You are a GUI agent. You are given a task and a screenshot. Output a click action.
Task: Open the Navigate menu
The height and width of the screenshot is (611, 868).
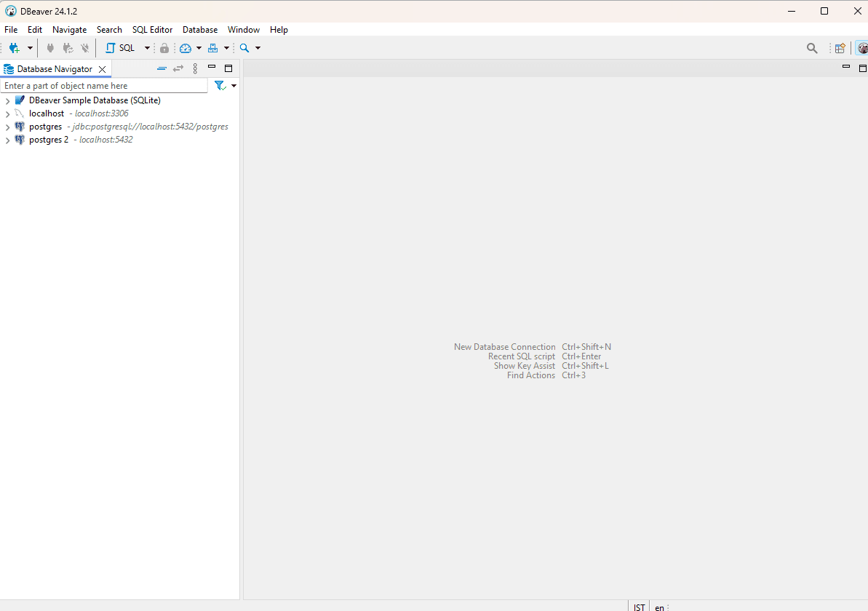(x=69, y=30)
